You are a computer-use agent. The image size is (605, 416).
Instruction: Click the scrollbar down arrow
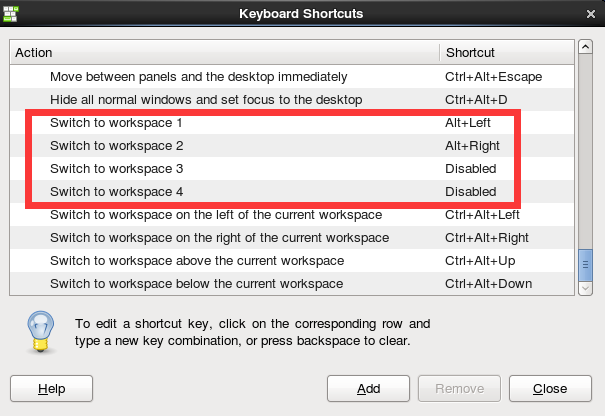tap(586, 288)
